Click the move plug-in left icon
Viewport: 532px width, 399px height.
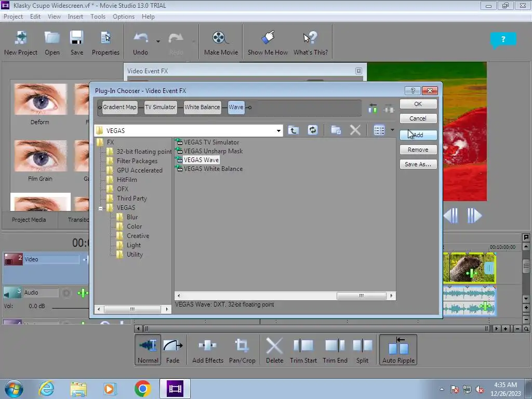coord(373,108)
